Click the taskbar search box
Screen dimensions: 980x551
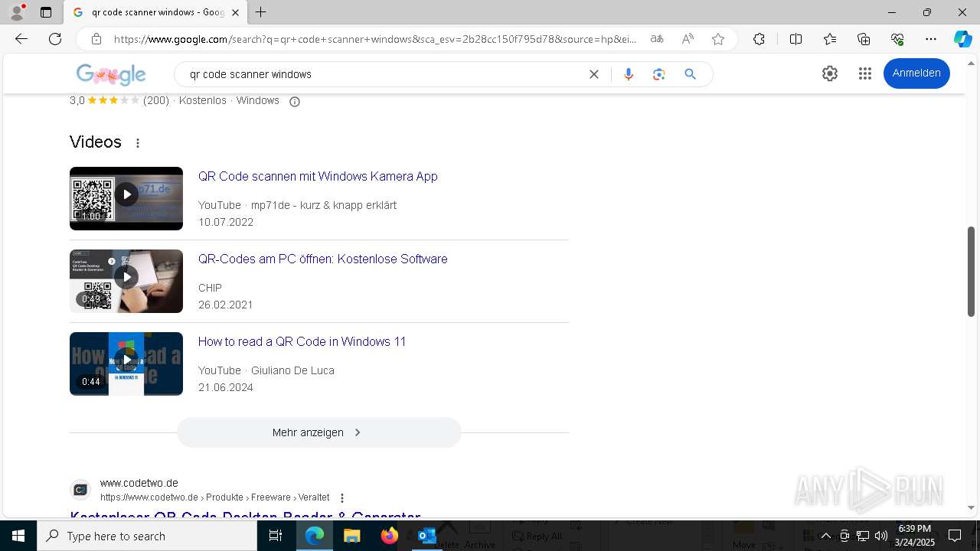[147, 536]
